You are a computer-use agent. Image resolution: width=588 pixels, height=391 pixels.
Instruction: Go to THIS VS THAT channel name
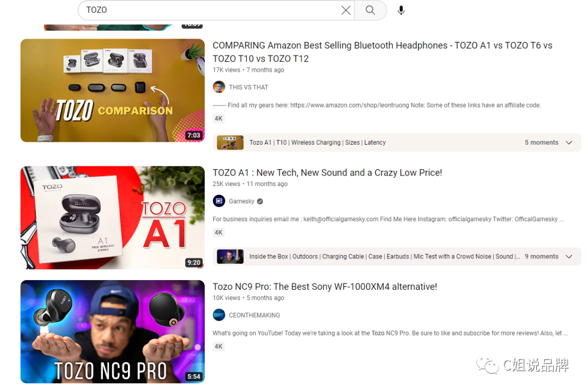click(248, 87)
